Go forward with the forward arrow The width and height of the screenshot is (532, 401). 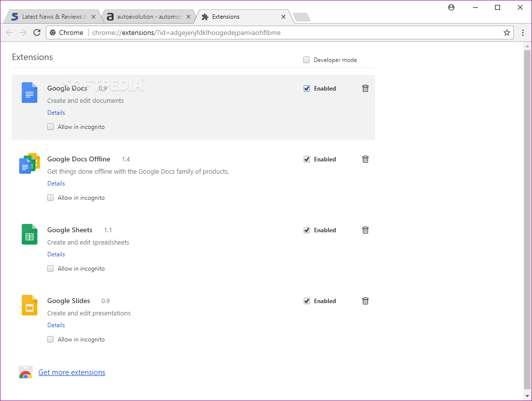coord(23,32)
